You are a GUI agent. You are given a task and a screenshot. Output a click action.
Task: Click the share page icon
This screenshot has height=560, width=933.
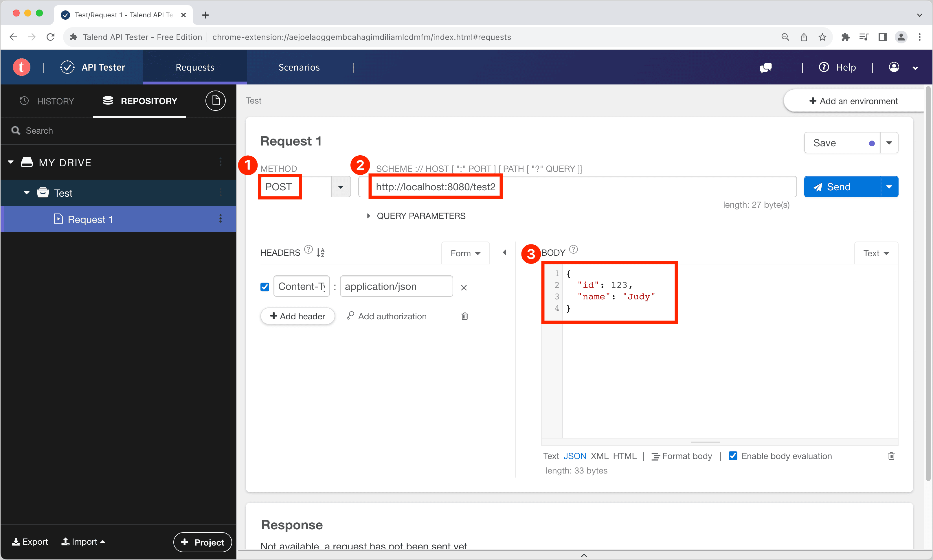[804, 37]
